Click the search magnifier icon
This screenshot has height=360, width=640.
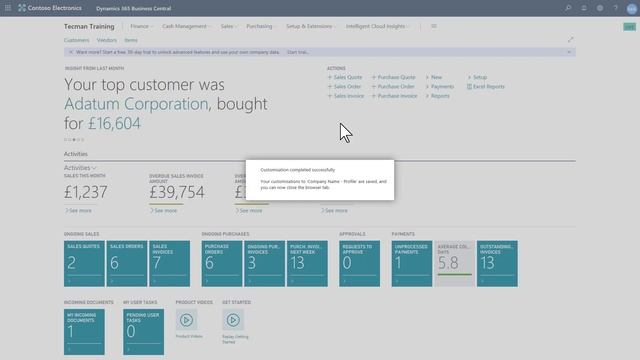pos(568,8)
